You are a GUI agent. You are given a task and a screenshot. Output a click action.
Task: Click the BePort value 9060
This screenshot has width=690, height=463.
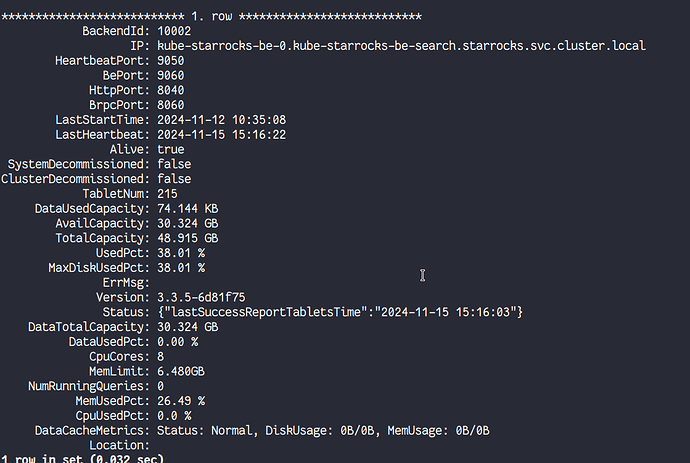point(170,76)
